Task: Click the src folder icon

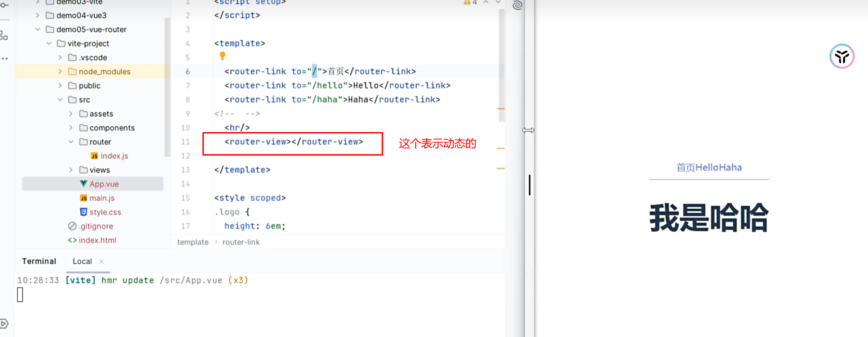Action: (x=72, y=100)
